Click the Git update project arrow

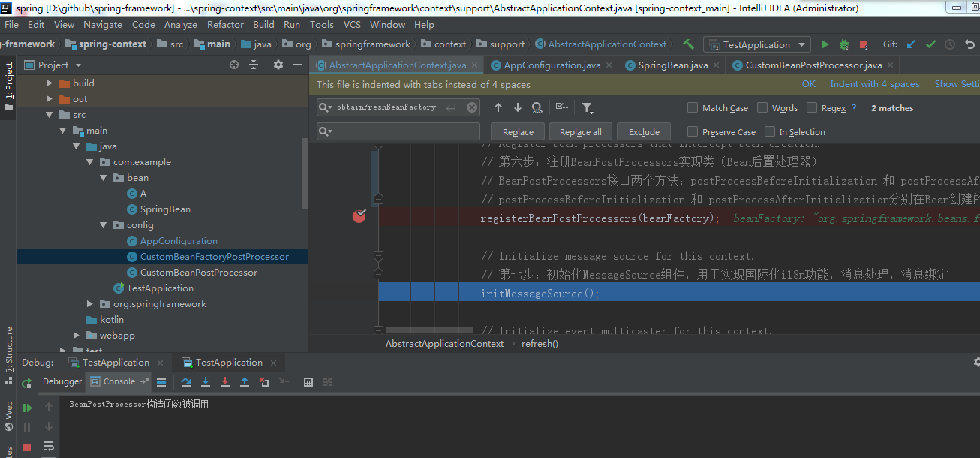point(911,44)
